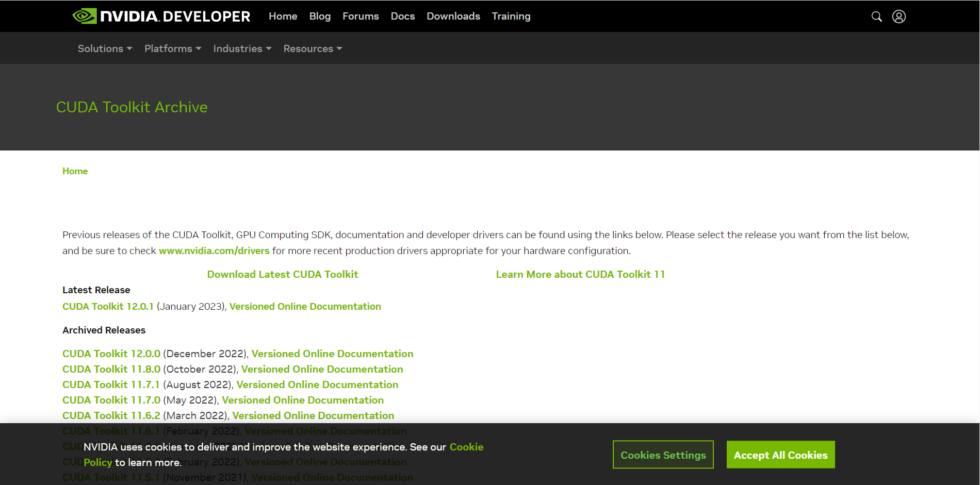Screen dimensions: 980x485
Task: Open Versioned Online Documentation for 11.8.0
Action: tap(322, 369)
